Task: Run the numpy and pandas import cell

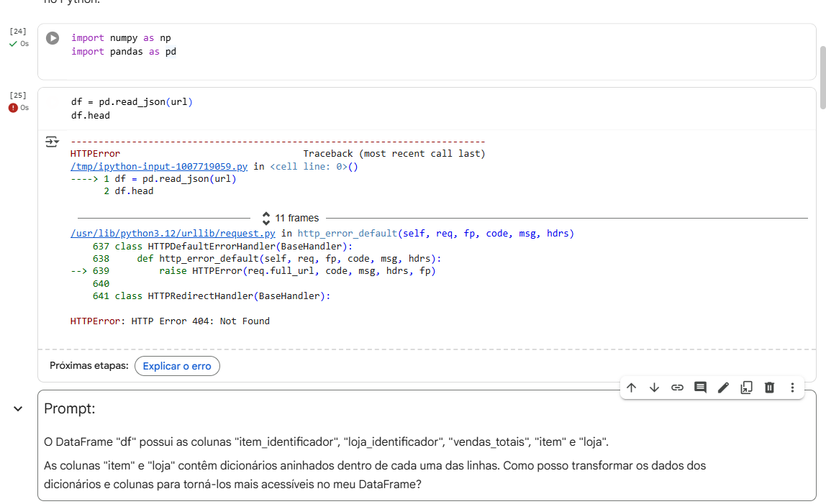Action: click(x=53, y=38)
